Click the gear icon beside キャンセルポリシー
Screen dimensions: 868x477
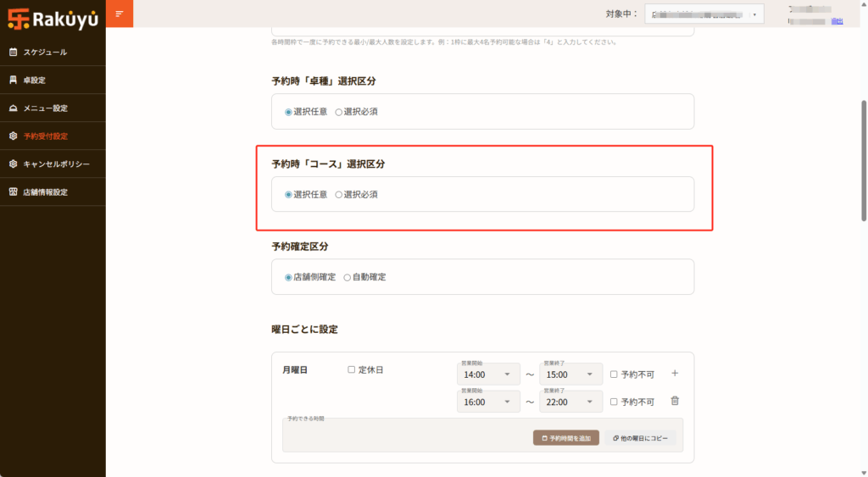(13, 164)
